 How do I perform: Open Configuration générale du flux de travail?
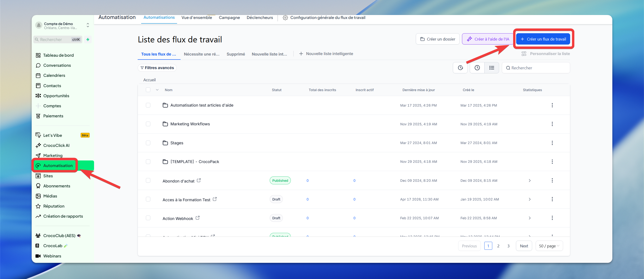[324, 18]
